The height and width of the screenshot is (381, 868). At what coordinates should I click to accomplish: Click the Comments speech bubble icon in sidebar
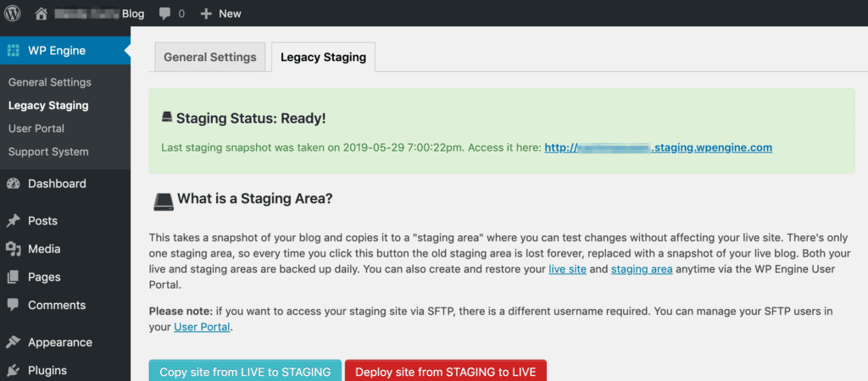[x=14, y=306]
